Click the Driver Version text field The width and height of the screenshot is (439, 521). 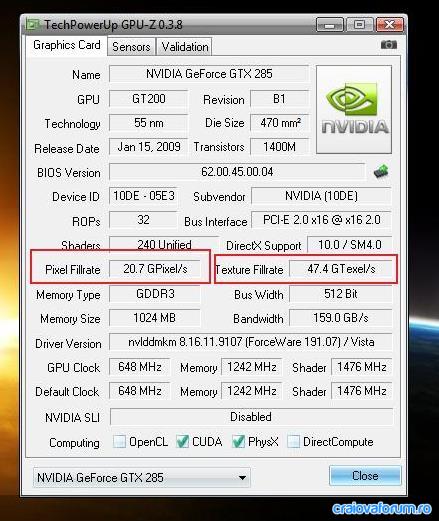pos(251,342)
